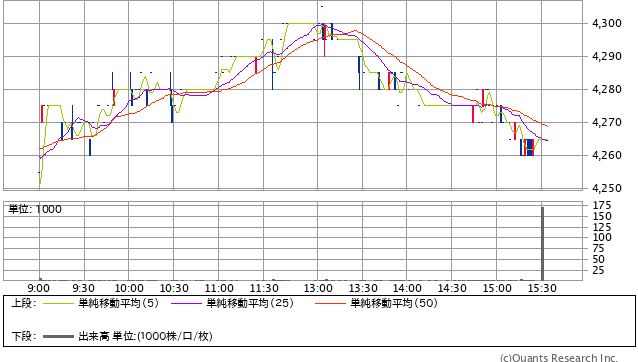
Task: Click the 下段: legend label
Action: click(24, 336)
